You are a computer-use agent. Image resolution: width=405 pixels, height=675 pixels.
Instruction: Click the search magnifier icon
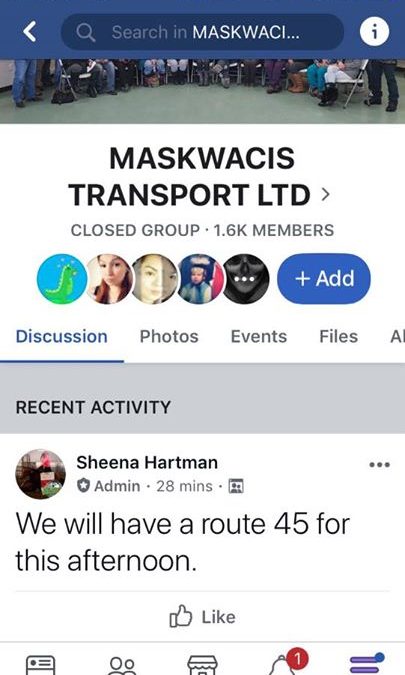coord(86,32)
